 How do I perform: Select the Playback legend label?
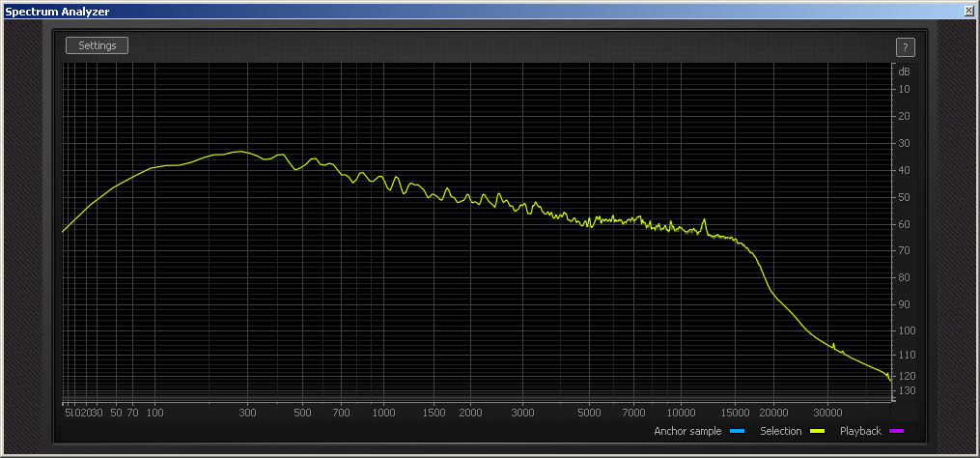click(x=860, y=431)
